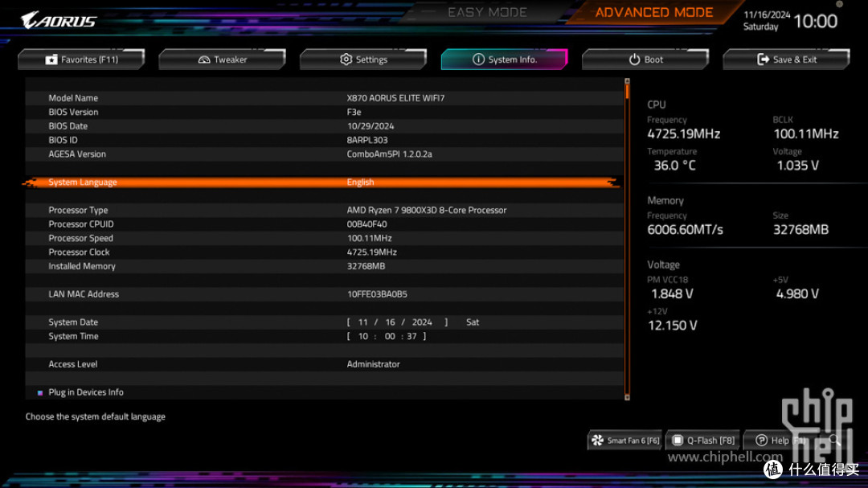
Task: Click the AORUS logo
Action: click(x=59, y=20)
